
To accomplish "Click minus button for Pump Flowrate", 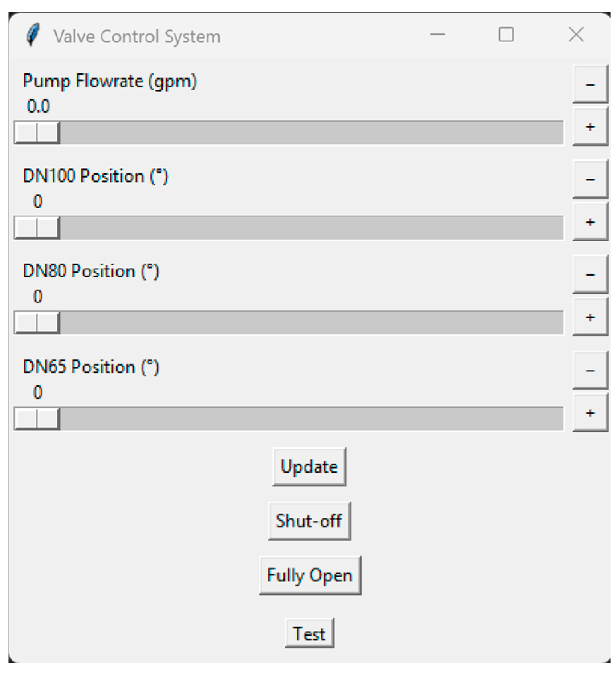I will point(590,84).
